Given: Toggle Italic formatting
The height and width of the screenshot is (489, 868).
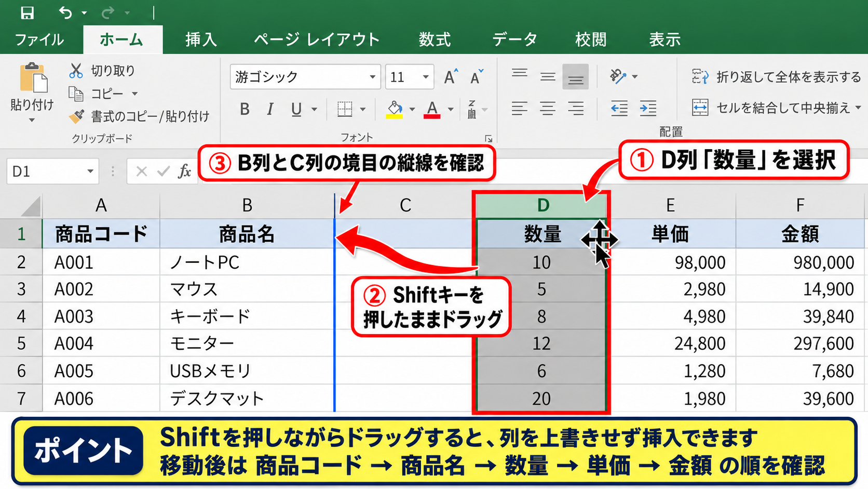Looking at the screenshot, I should tap(270, 109).
